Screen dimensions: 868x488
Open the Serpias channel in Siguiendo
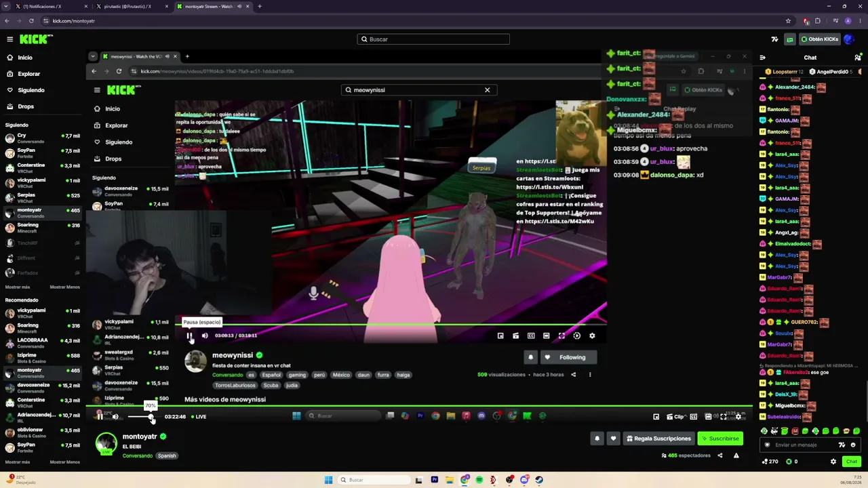tap(41, 198)
